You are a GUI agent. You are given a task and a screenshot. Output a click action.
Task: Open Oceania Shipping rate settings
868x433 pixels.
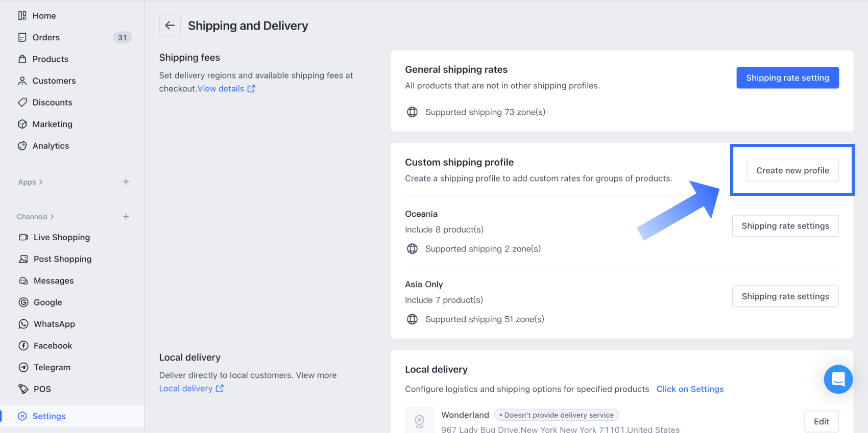tap(785, 226)
